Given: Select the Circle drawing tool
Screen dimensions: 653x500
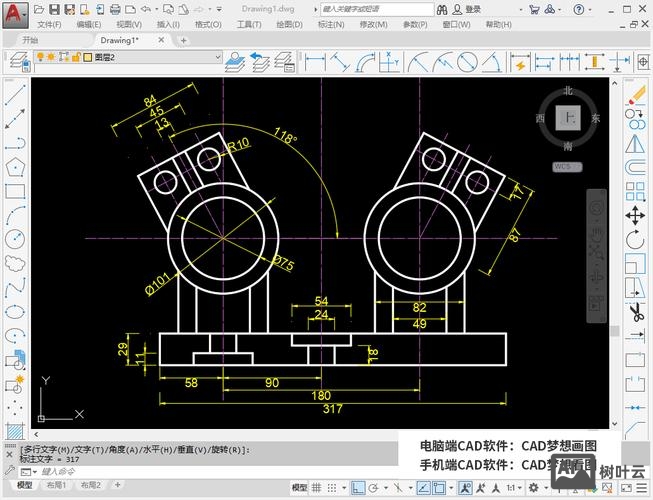Looking at the screenshot, I should (14, 239).
